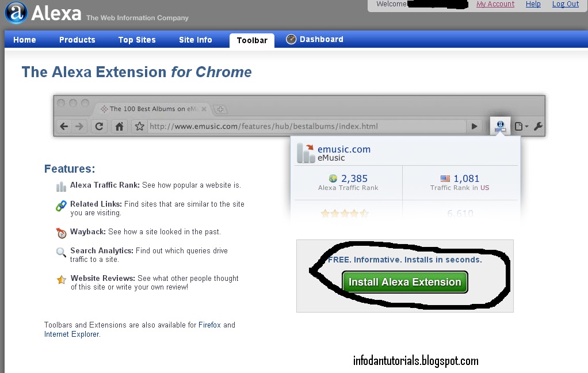Click the Wayback clock icon
The image size is (588, 373).
[x=61, y=233]
